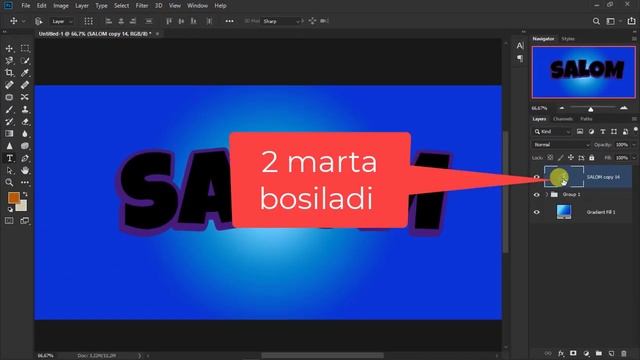Click the foreground orange color swatch
Image resolution: width=640 pixels, height=360 pixels.
tap(13, 198)
